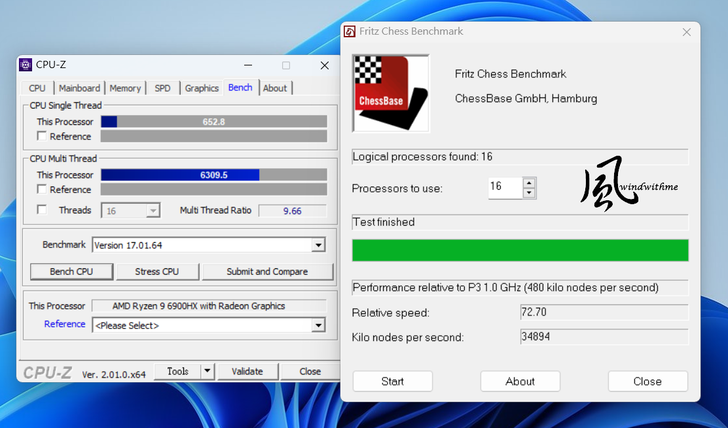Image resolution: width=728 pixels, height=428 pixels.
Task: Open the Benchmark version dropdown
Action: [x=318, y=245]
